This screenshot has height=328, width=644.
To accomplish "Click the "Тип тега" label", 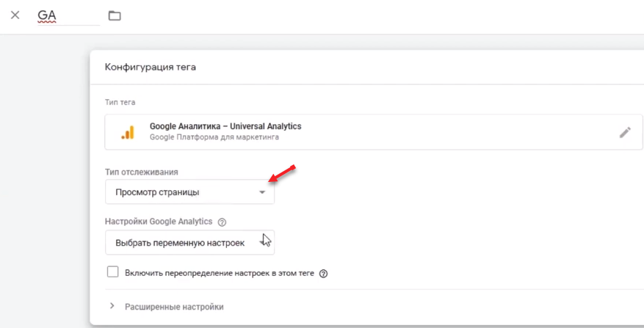I will pos(120,103).
